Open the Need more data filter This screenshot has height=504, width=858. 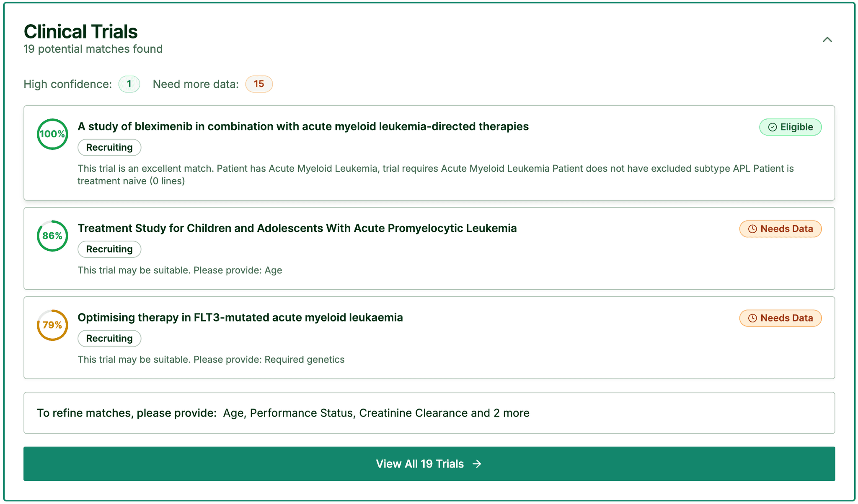coord(259,84)
